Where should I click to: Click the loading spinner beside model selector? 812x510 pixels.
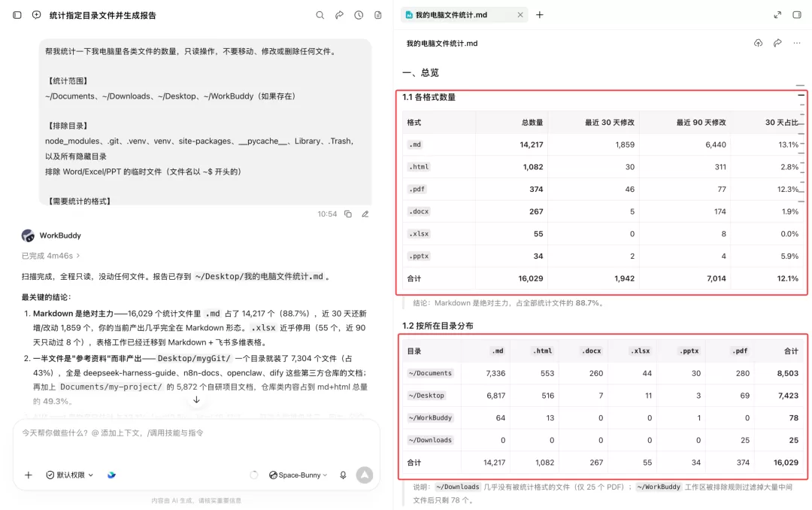254,475
